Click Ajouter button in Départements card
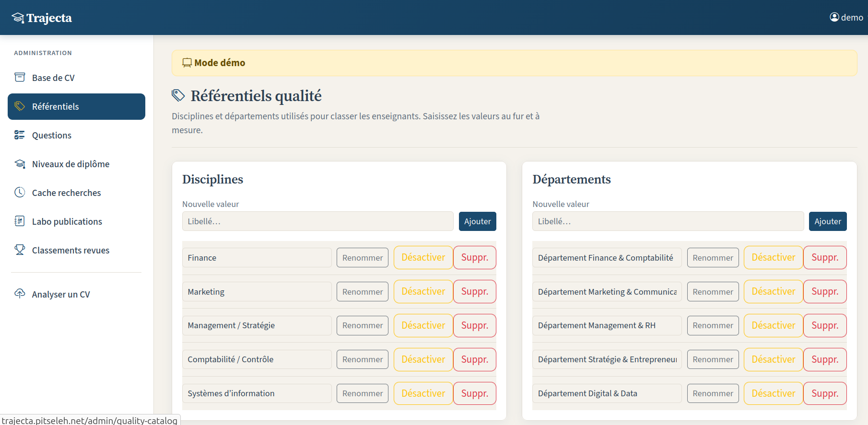Viewport: 868px width, 425px height. pos(828,221)
